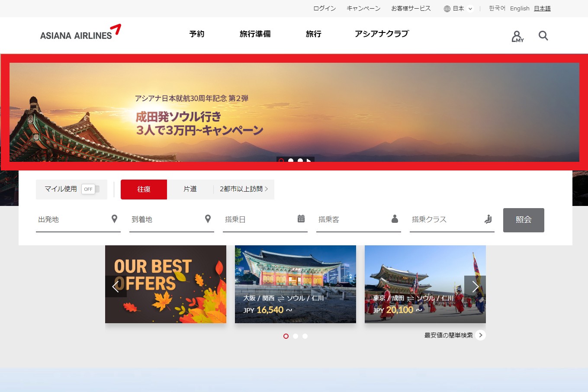Open the お客様サービス link
588x392 pixels.
[x=411, y=9]
